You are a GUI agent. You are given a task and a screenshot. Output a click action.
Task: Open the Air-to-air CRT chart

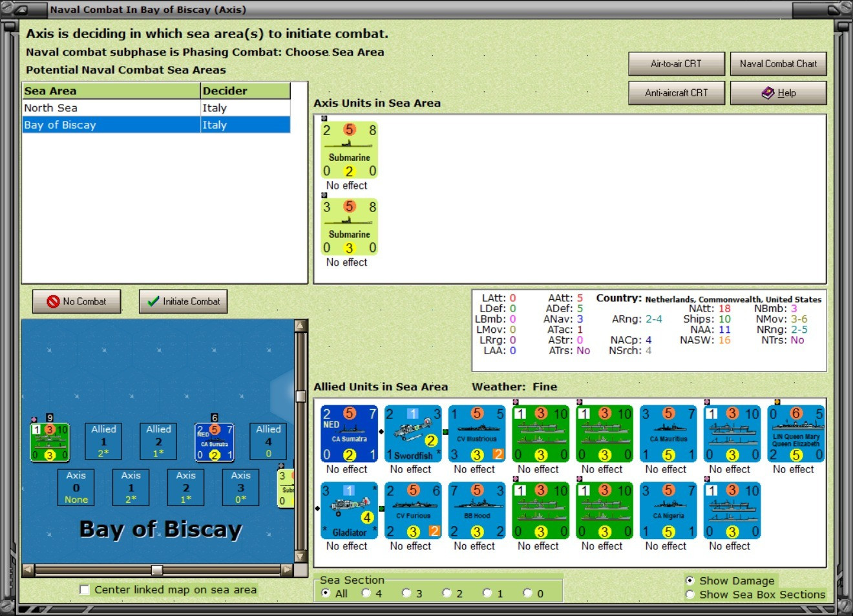676,64
